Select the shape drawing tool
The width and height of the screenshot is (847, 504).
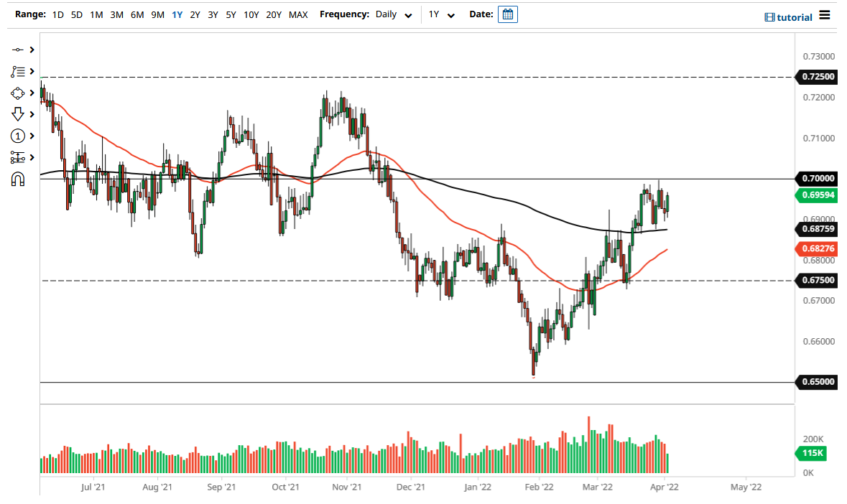click(18, 93)
